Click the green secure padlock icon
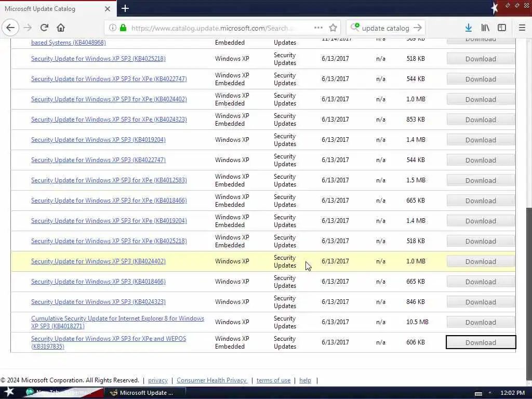532x399 pixels. (x=123, y=28)
